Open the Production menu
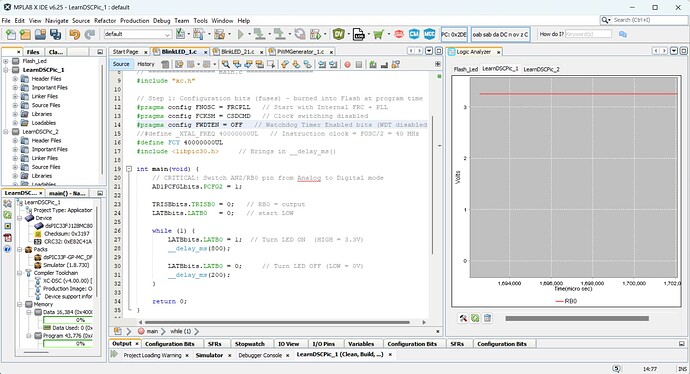Viewport: 690px width, 374px height. point(135,21)
